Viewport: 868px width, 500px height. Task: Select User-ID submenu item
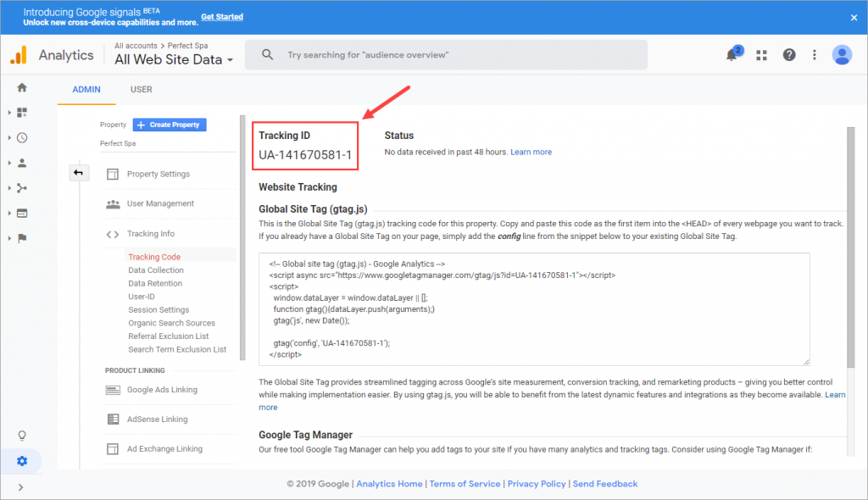tap(142, 297)
